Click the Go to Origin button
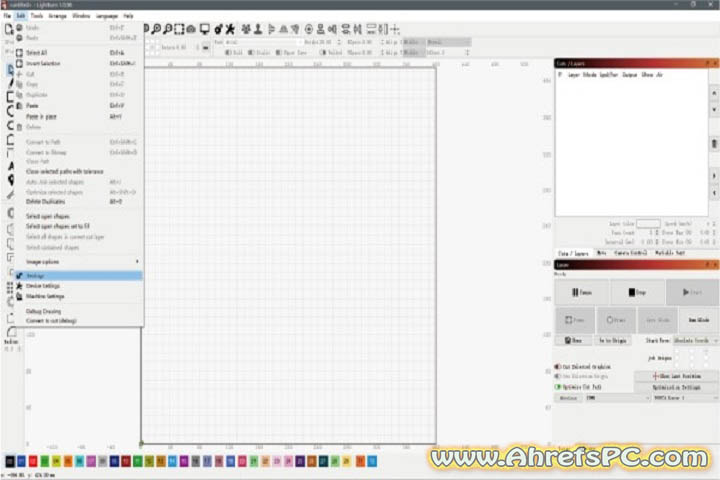720x480 pixels. pyautogui.click(x=613, y=340)
